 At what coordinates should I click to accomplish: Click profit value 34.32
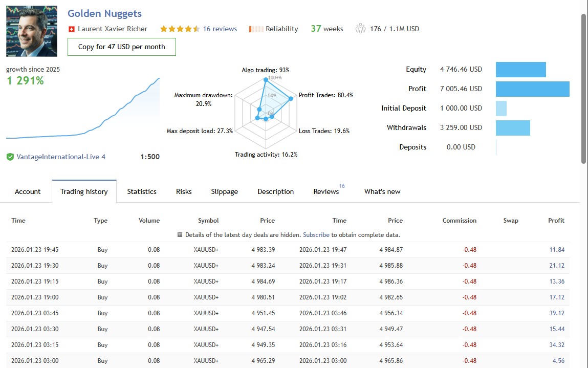click(x=557, y=345)
